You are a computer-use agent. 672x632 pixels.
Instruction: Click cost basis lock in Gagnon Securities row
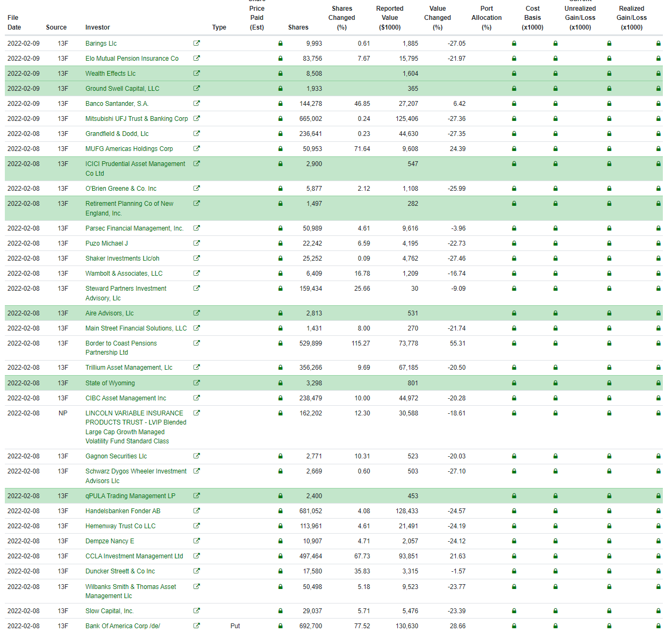[x=555, y=456]
